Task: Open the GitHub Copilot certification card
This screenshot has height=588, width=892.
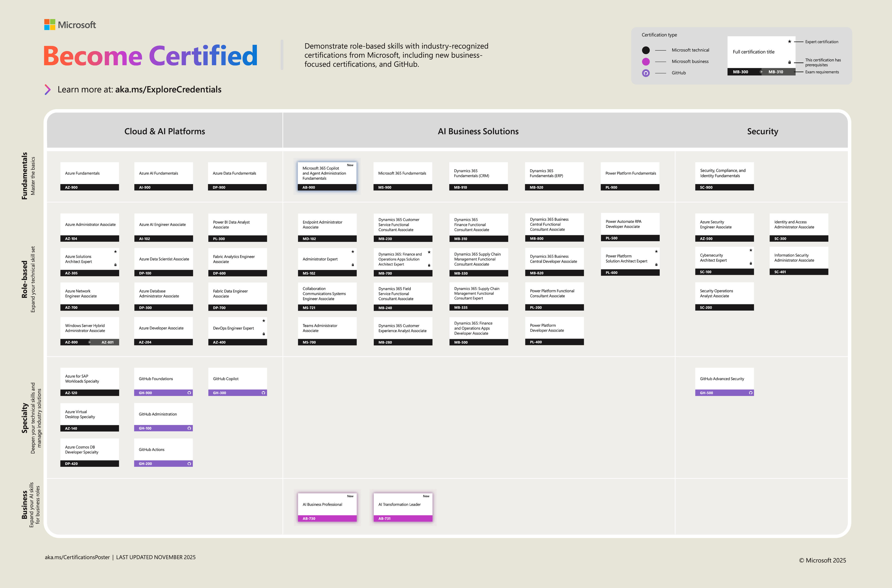Action: click(238, 382)
